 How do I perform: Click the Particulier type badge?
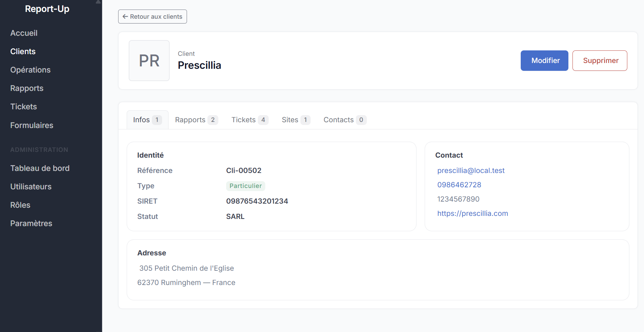pyautogui.click(x=246, y=186)
